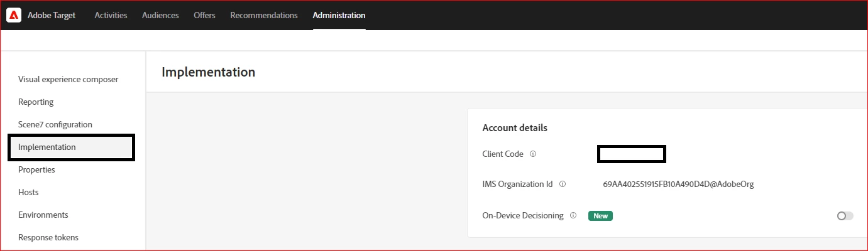Viewport: 868px width, 251px height.
Task: Open the Activities tab
Action: click(x=111, y=15)
